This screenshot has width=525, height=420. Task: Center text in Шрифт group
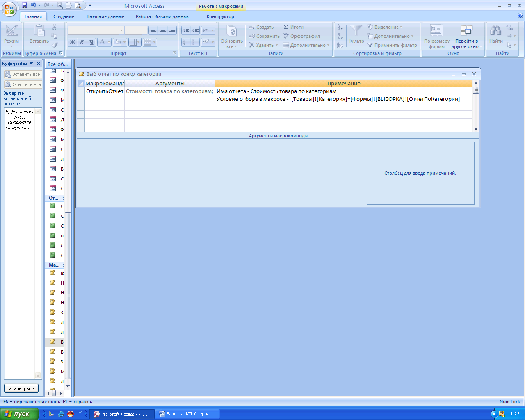163,30
